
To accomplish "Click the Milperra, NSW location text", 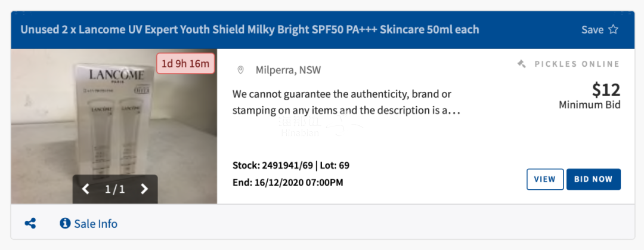I will [x=289, y=70].
